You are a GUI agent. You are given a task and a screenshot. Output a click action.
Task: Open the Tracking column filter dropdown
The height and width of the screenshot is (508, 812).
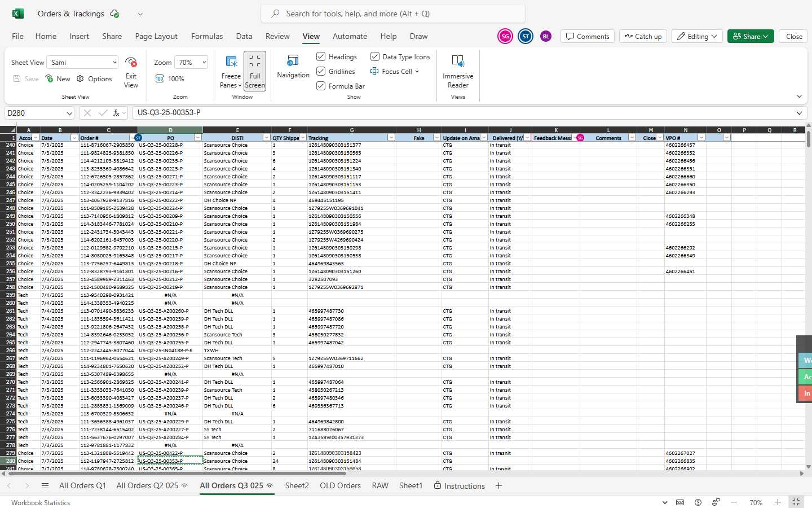pyautogui.click(x=391, y=138)
